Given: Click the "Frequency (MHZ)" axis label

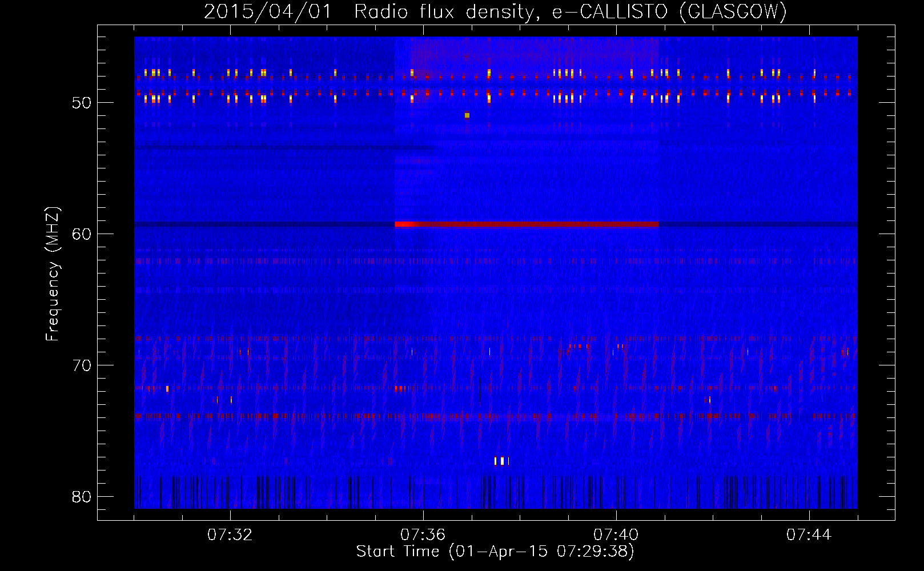Looking at the screenshot, I should pyautogui.click(x=53, y=274).
